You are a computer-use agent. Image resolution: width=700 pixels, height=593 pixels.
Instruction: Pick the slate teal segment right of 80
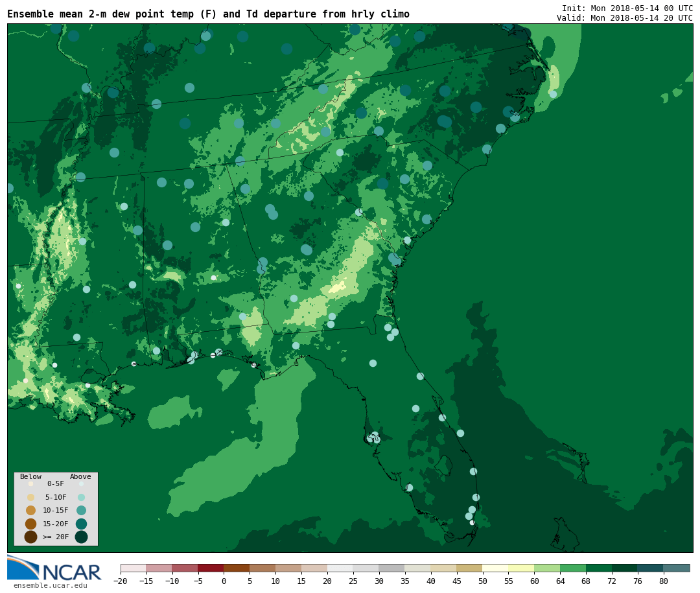(x=677, y=568)
